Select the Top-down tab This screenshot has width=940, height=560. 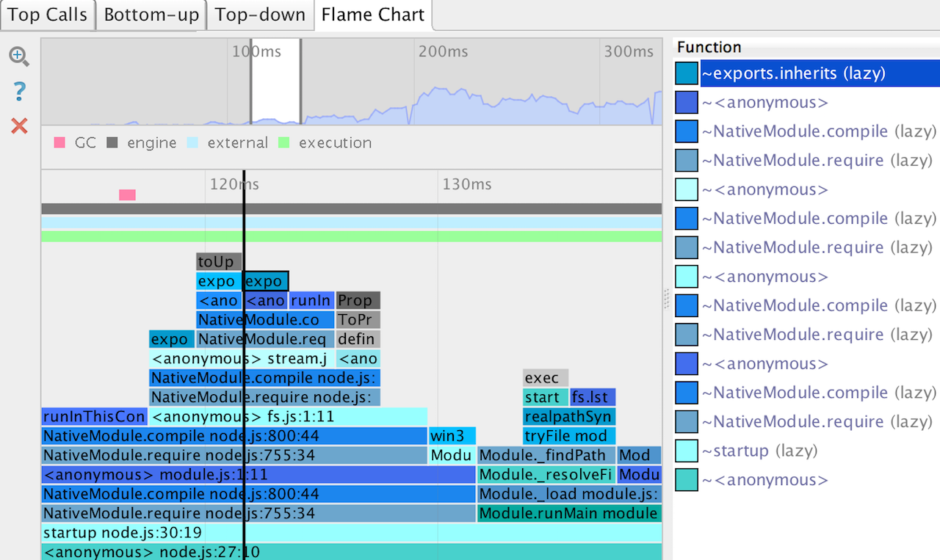click(x=260, y=15)
